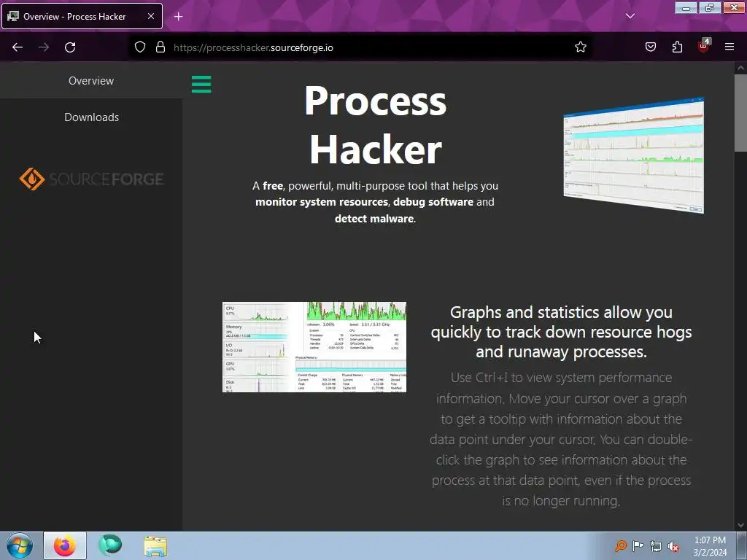Open a new browser tab
The height and width of the screenshot is (560, 747).
click(178, 17)
